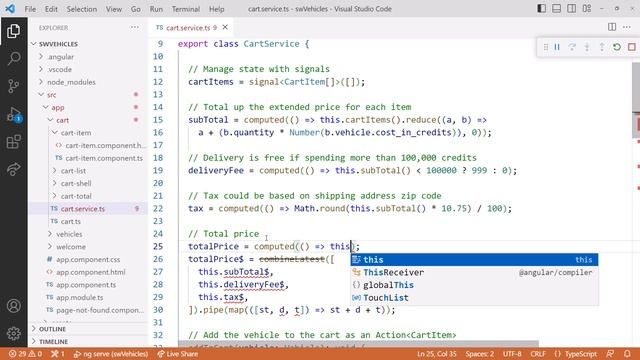The height and width of the screenshot is (360, 640).
Task: Open the Run and Debug view
Action: tap(13, 114)
